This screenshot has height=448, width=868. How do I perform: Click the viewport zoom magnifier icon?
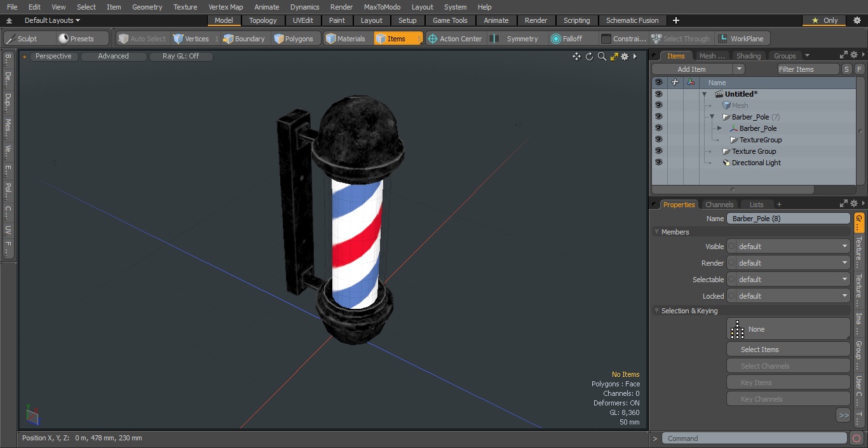(x=602, y=57)
